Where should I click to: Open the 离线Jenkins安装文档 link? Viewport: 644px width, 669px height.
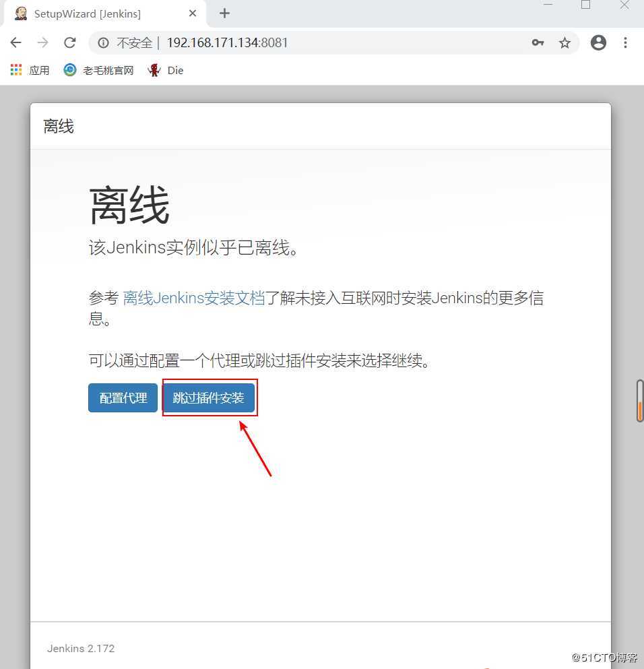194,298
